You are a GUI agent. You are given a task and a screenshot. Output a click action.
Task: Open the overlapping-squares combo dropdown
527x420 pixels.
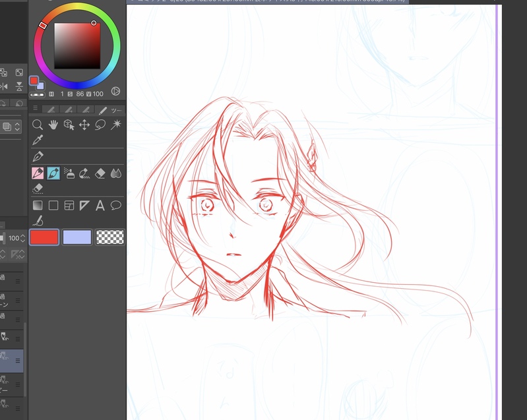[x=11, y=127]
